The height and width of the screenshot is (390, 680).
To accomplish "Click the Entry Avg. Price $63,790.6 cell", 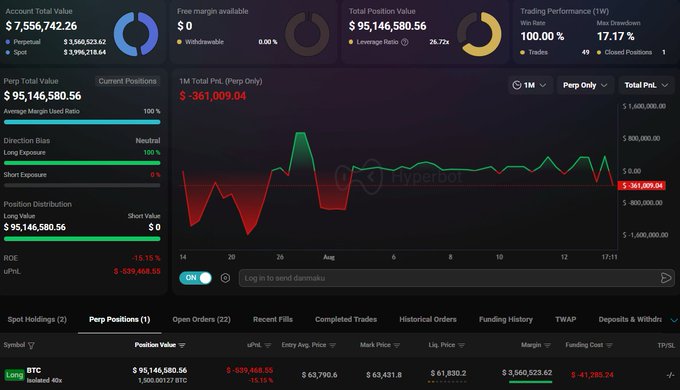I will point(319,375).
